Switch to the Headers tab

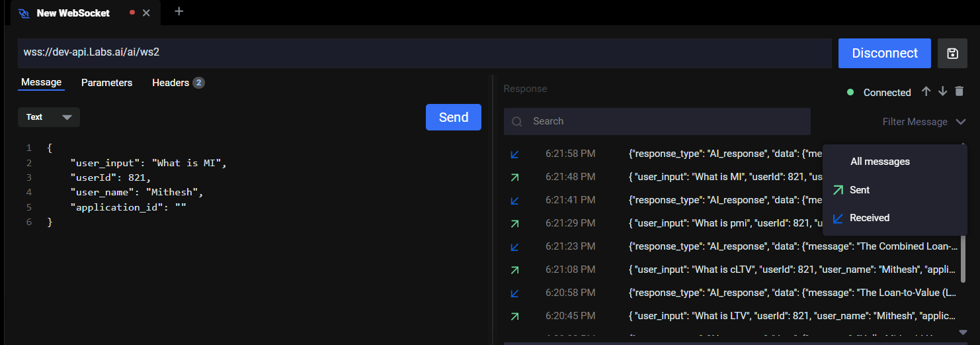(171, 83)
